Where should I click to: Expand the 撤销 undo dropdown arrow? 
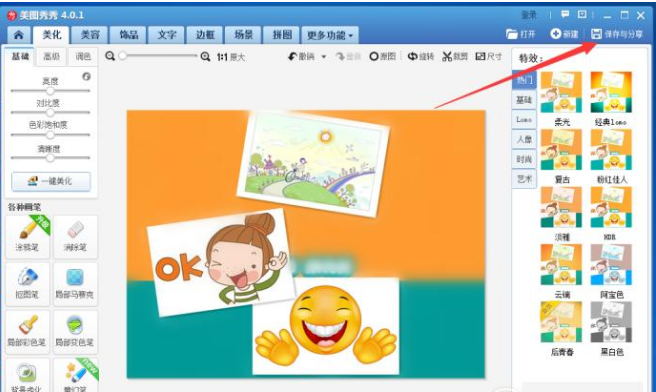point(323,57)
